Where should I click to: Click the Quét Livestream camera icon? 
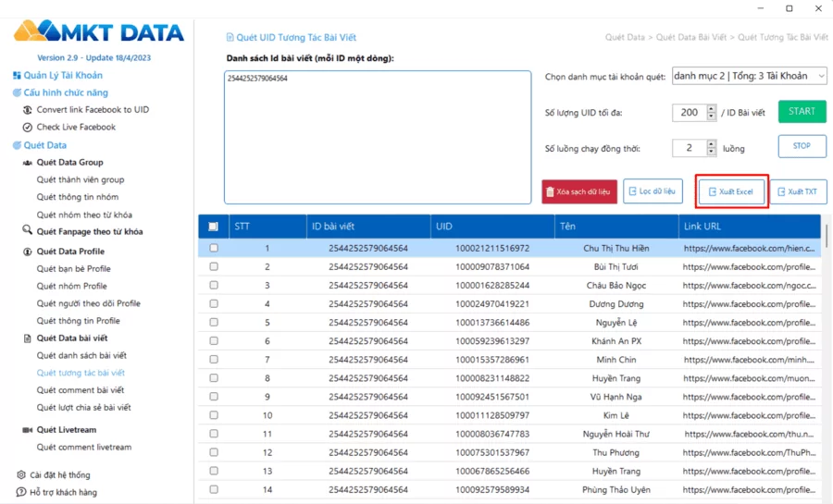coord(28,430)
